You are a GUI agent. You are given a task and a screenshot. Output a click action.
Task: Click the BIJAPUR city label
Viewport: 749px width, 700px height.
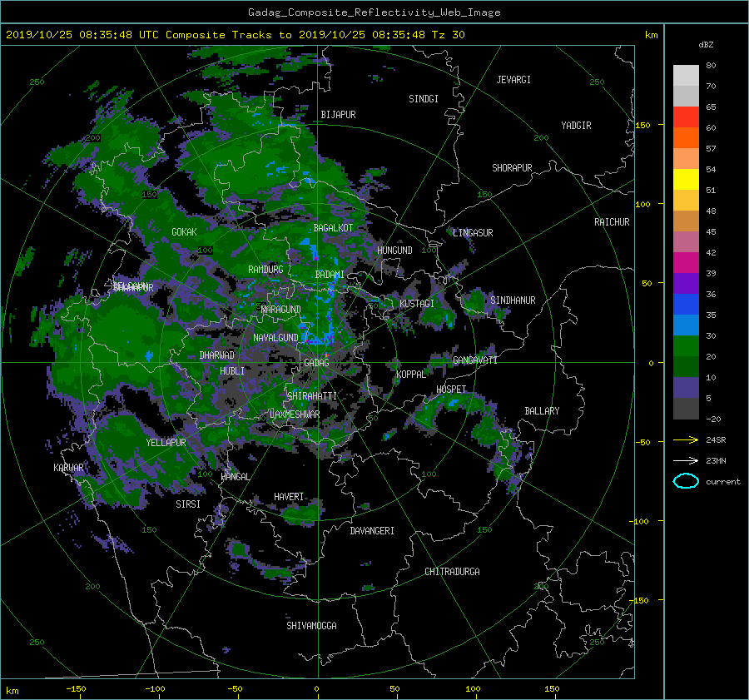(x=338, y=115)
